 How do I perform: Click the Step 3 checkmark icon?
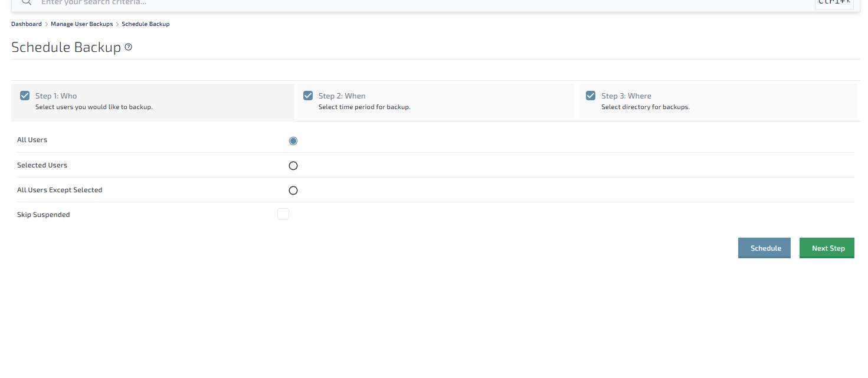coord(591,96)
